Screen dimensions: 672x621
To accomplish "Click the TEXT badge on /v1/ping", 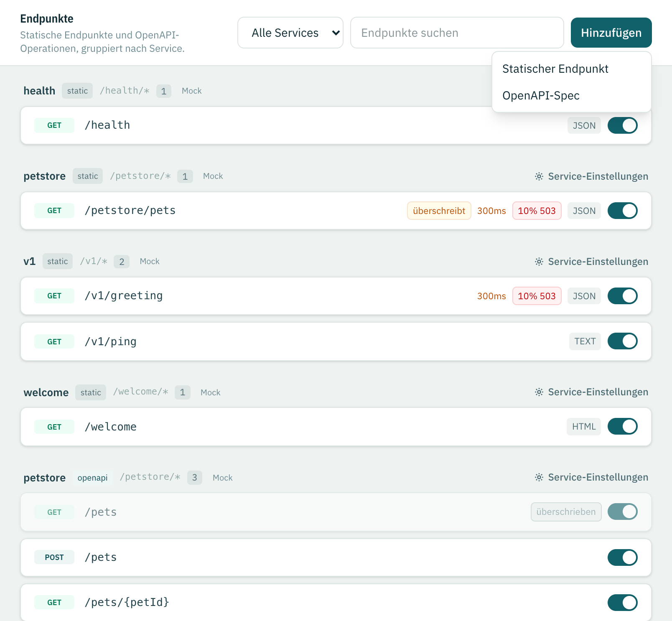I will [x=585, y=341].
